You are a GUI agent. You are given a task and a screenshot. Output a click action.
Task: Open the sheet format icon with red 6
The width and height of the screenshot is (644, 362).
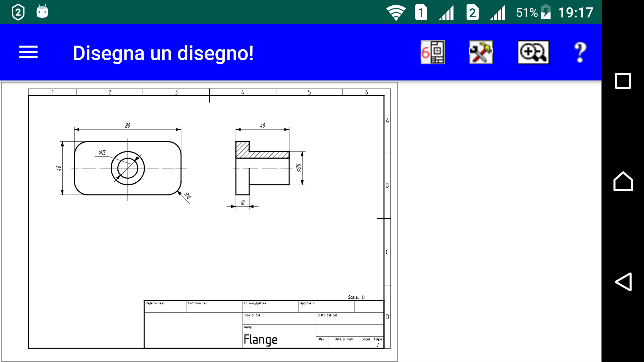tap(432, 52)
